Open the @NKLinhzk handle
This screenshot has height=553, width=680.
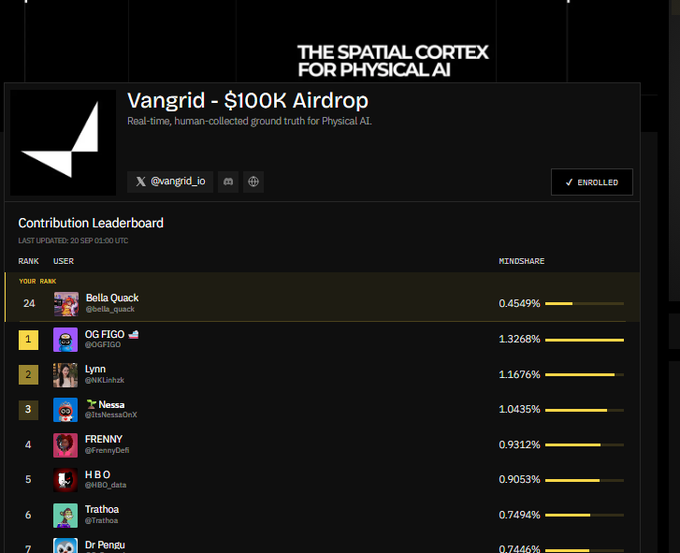point(105,380)
